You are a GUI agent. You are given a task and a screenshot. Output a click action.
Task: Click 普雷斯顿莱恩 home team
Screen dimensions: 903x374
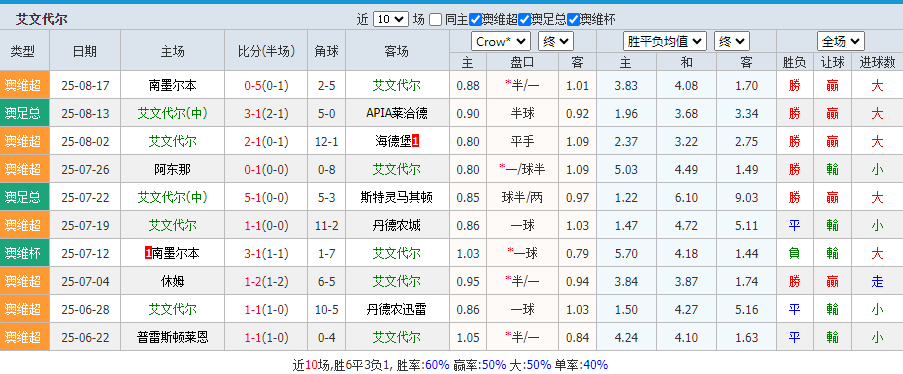pos(172,337)
